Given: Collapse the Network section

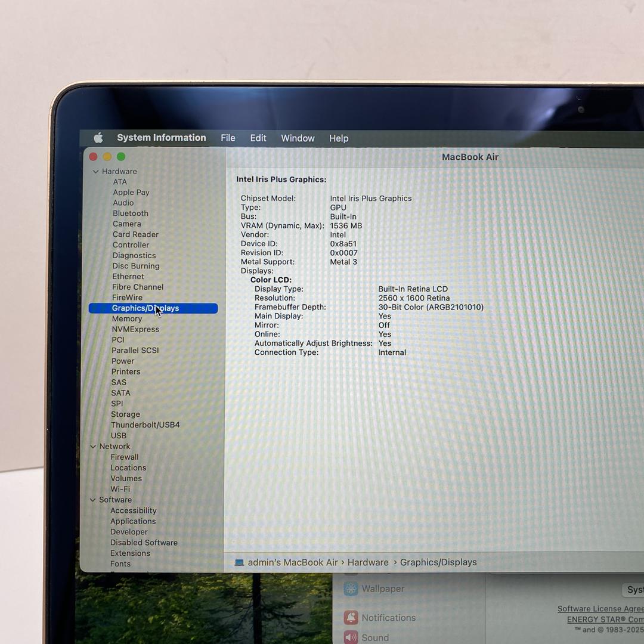Looking at the screenshot, I should 93,447.
